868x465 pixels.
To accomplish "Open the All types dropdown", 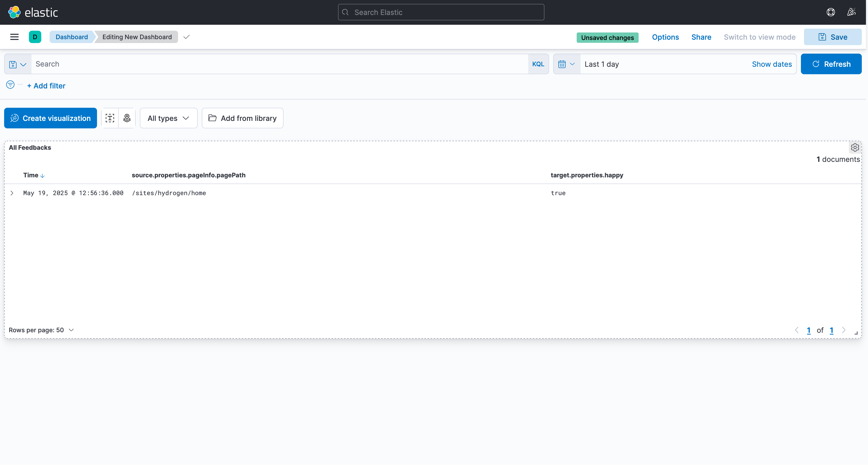I will tap(168, 118).
